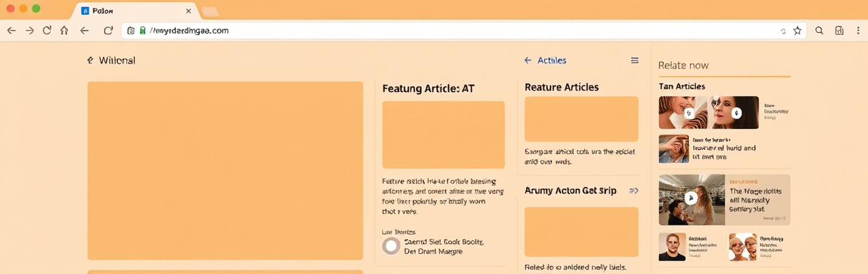Play the salon scene video thumbnail
This screenshot has height=274, width=868.
(691, 199)
